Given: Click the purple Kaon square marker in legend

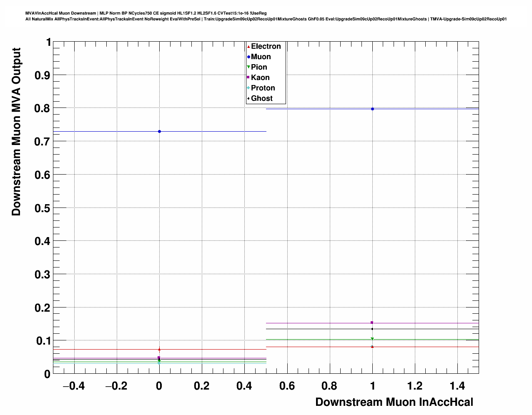Looking at the screenshot, I should tap(248, 77).
